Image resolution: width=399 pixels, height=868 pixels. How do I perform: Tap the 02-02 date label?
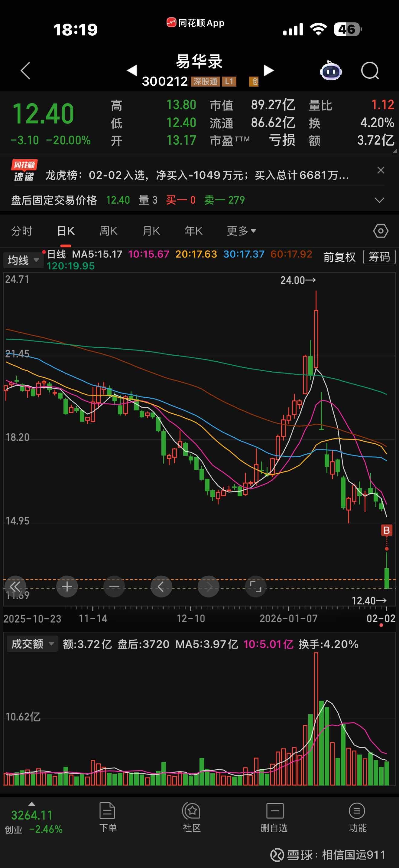[381, 618]
